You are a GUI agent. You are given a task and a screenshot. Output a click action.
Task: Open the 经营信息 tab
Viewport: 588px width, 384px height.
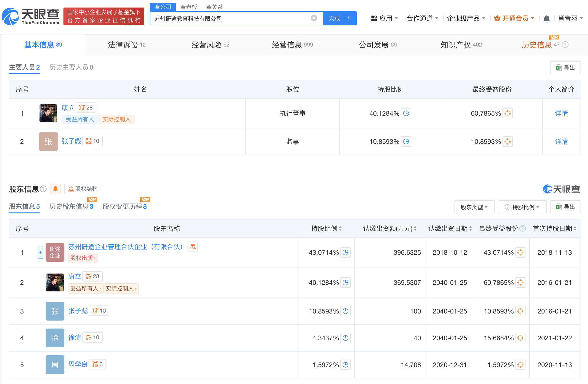tap(294, 45)
